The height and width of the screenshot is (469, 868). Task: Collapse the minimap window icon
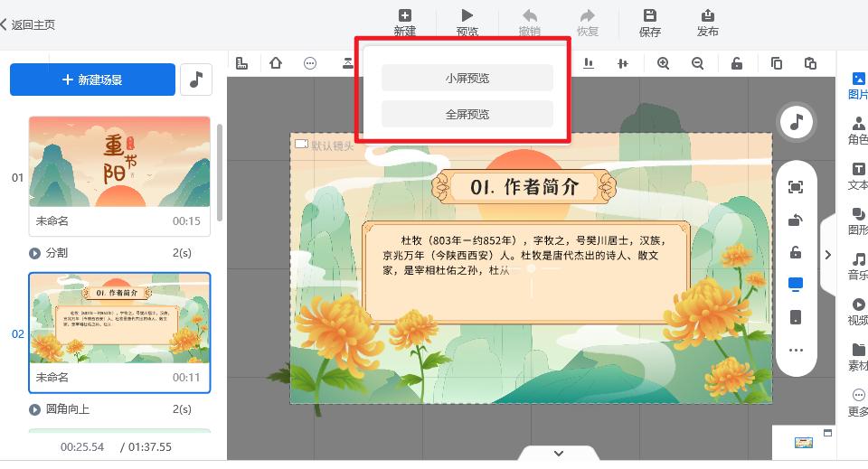click(827, 433)
